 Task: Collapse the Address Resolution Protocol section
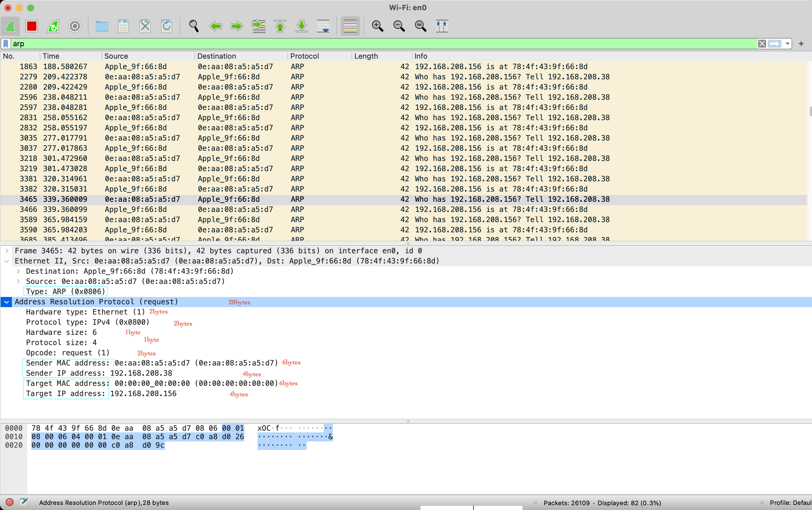(7, 302)
